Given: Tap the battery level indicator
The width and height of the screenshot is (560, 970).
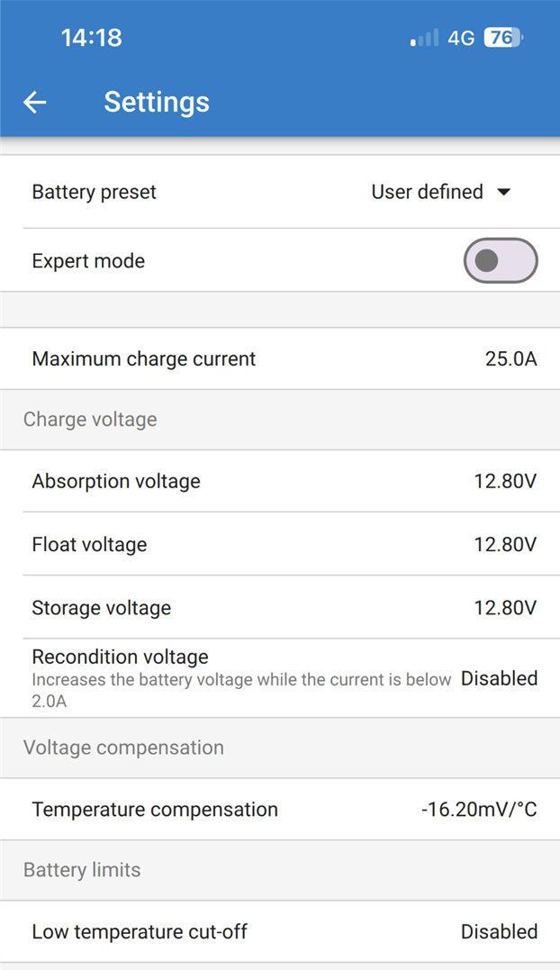Looking at the screenshot, I should tap(503, 38).
